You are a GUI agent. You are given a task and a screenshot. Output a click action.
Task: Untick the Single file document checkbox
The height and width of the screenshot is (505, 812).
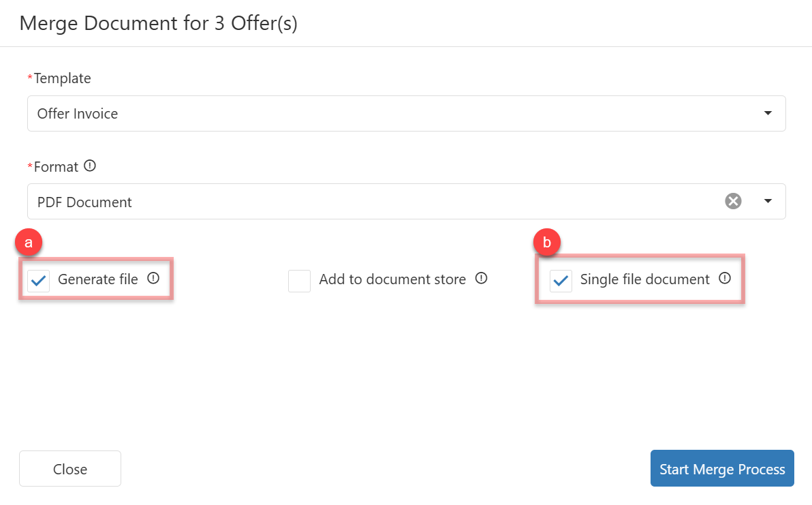(561, 280)
